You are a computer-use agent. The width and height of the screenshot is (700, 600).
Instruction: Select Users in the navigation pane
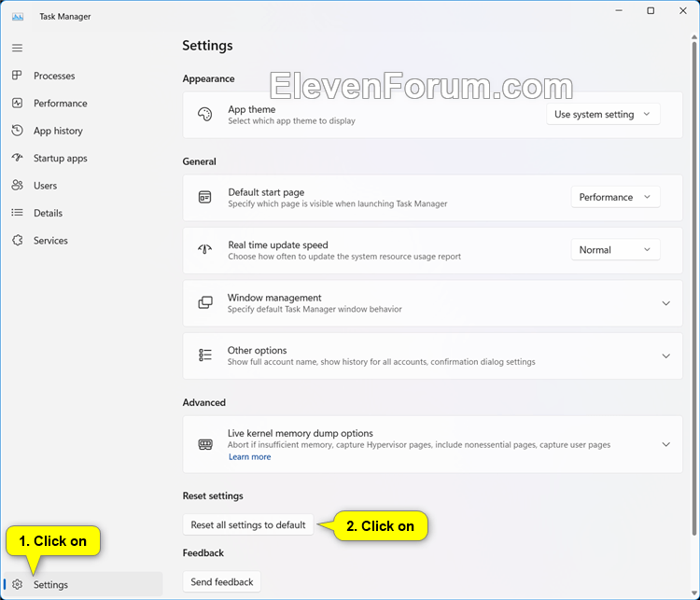(85, 186)
